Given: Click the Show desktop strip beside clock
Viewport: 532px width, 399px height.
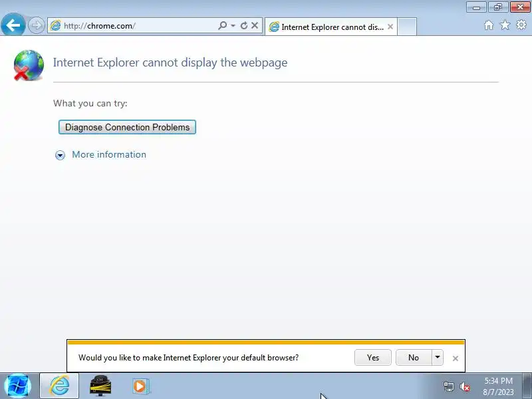Looking at the screenshot, I should (x=527, y=386).
